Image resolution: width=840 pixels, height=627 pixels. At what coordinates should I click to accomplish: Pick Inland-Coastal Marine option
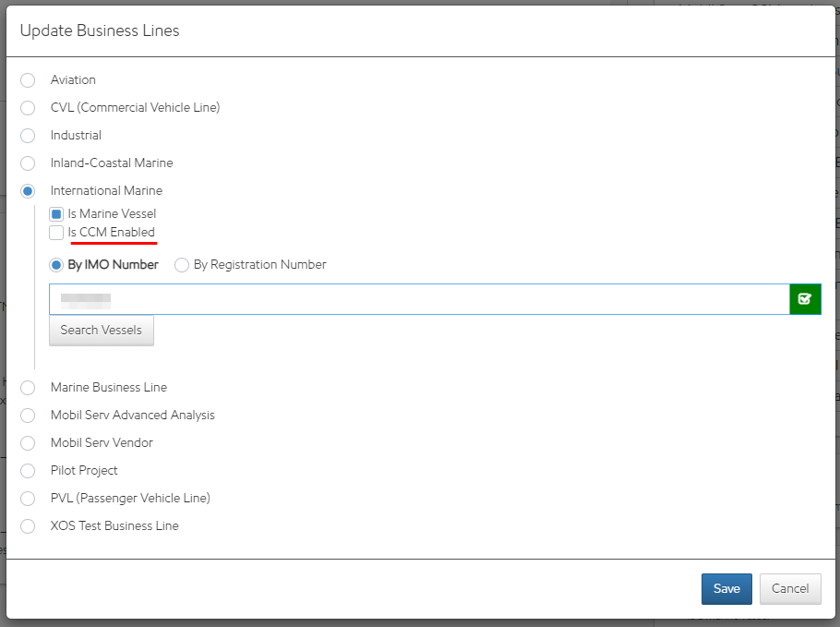coord(28,163)
